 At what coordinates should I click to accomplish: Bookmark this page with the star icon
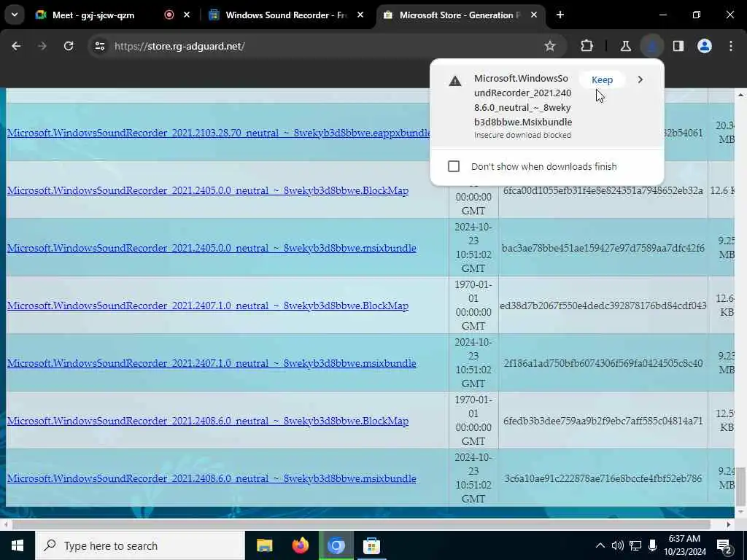coord(550,46)
